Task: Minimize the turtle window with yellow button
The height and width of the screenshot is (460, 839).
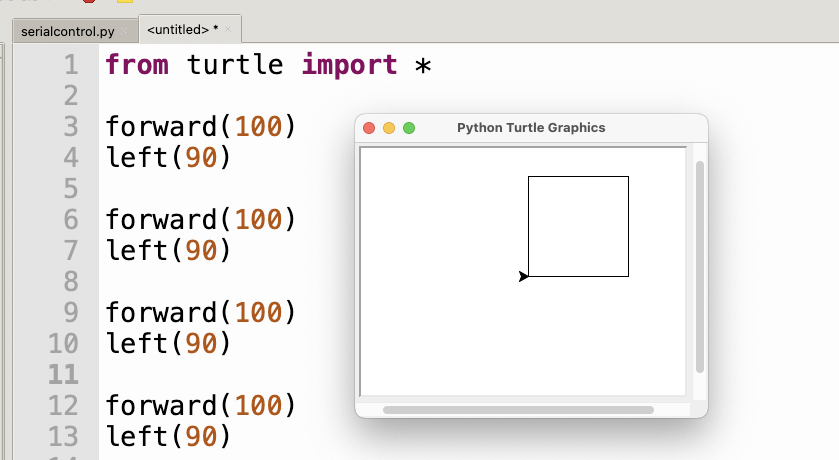Action: (x=389, y=128)
